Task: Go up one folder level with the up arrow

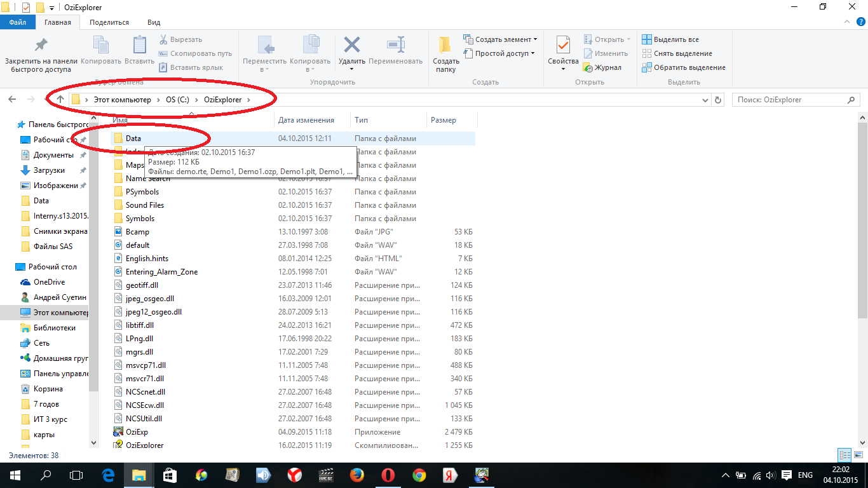Action: coord(60,100)
